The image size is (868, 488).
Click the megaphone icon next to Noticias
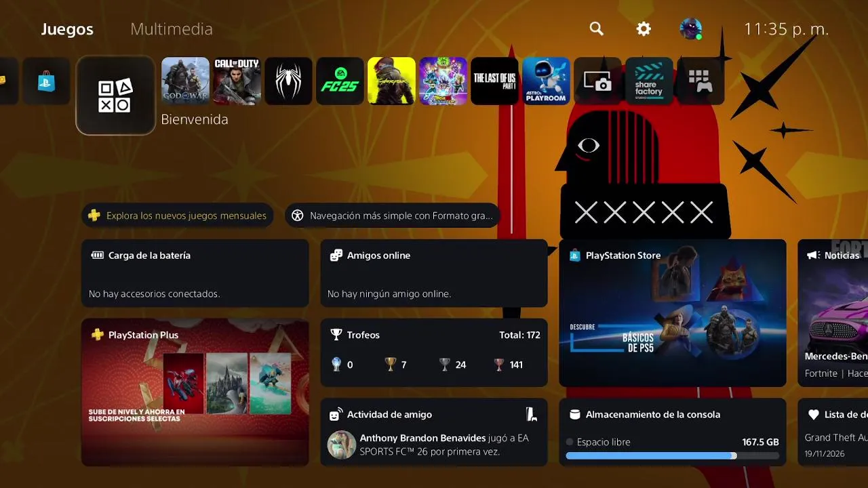(x=812, y=256)
